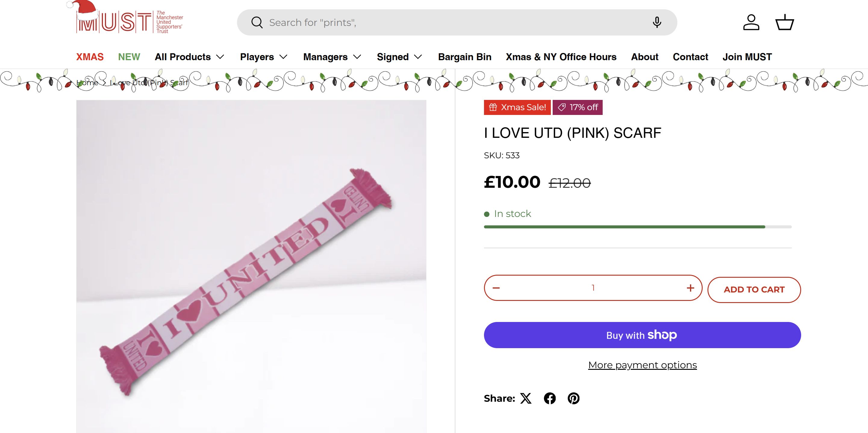Go to Bargain Bin page

465,57
